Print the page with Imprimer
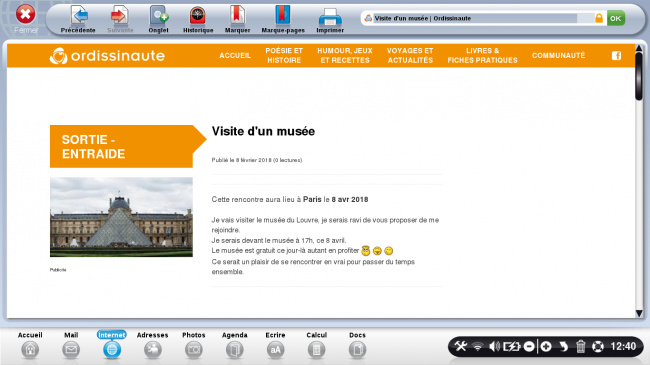This screenshot has height=365, width=650. 330,19
